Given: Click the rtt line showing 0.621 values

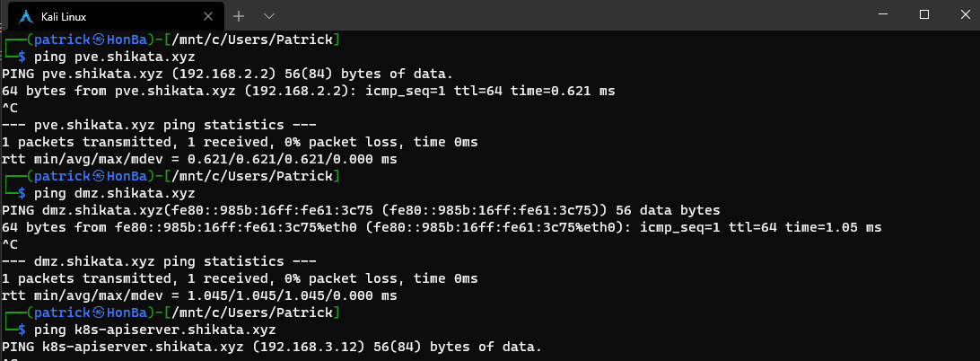Looking at the screenshot, I should click(199, 159).
